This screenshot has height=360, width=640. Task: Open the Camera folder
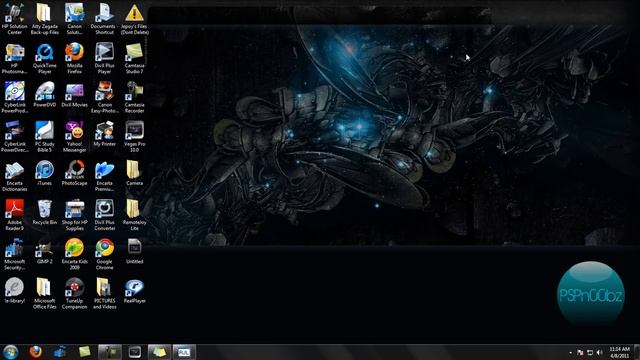click(135, 173)
